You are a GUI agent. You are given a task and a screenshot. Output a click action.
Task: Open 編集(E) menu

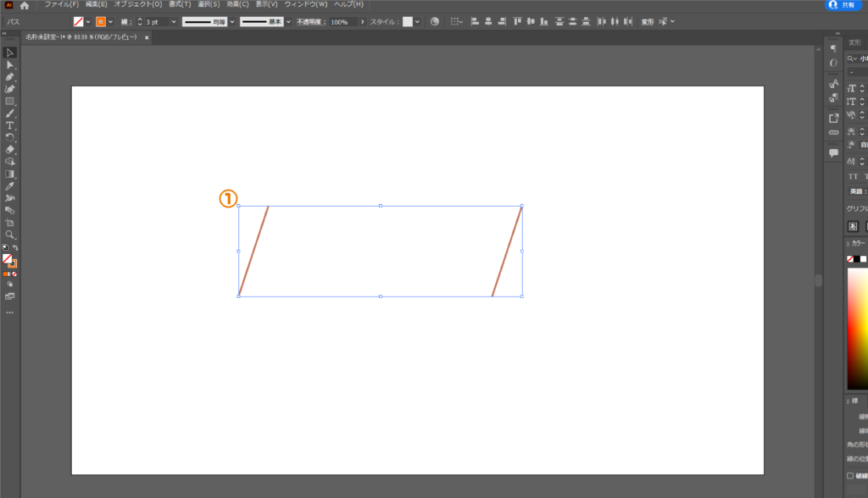[97, 4]
